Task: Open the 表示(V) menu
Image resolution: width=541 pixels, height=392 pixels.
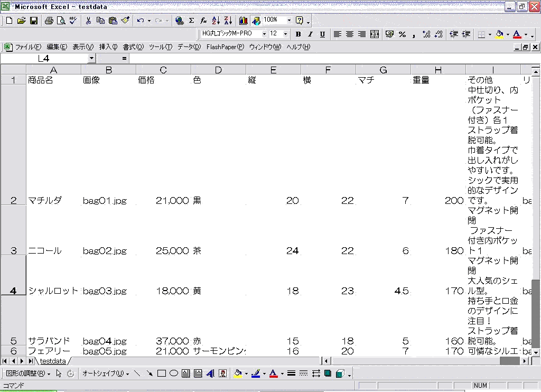Action: tap(83, 47)
